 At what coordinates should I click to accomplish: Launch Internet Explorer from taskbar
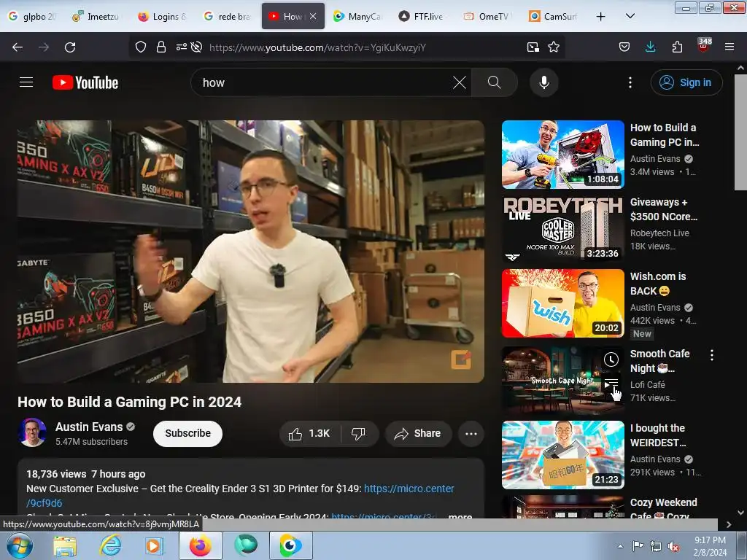[110, 545]
